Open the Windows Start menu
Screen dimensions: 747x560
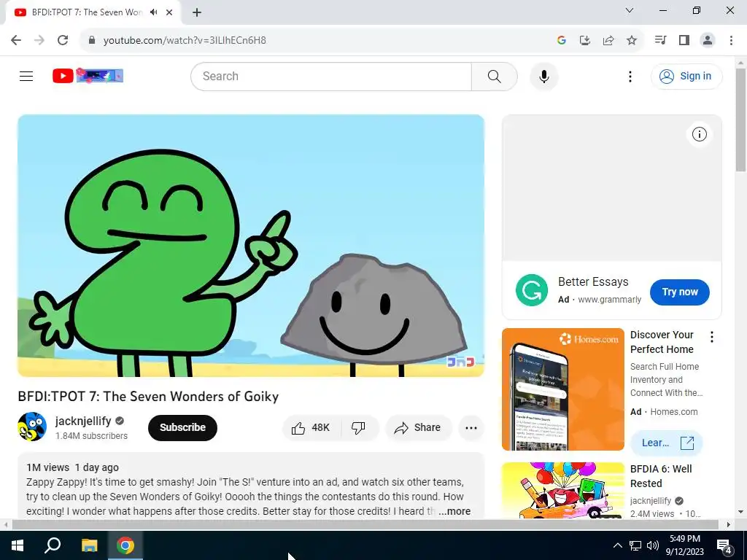(x=18, y=545)
